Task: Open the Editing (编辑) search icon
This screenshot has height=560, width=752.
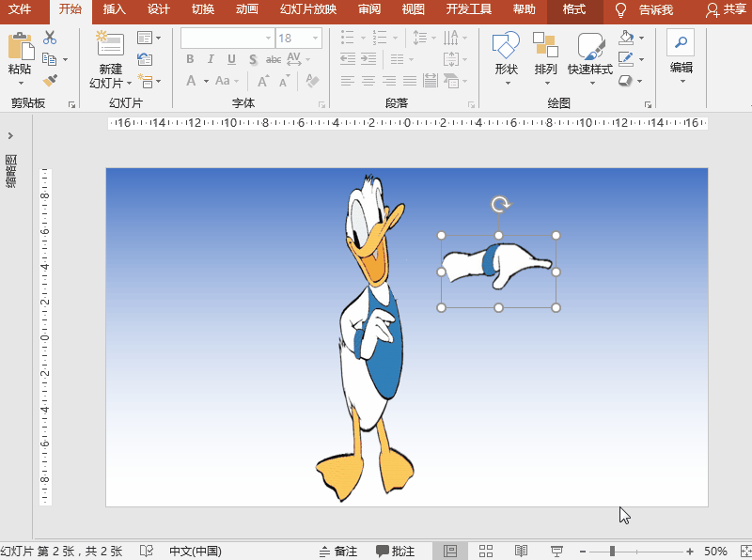Action: (681, 42)
